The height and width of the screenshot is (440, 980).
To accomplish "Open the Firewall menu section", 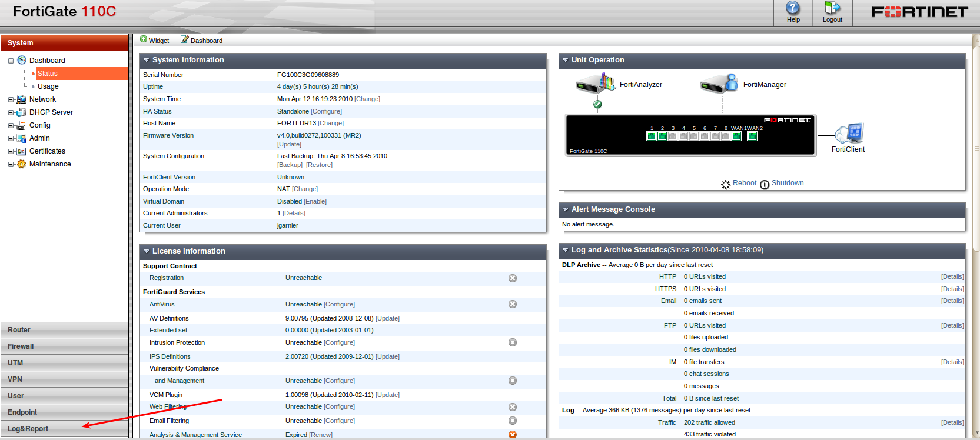I will (x=21, y=346).
